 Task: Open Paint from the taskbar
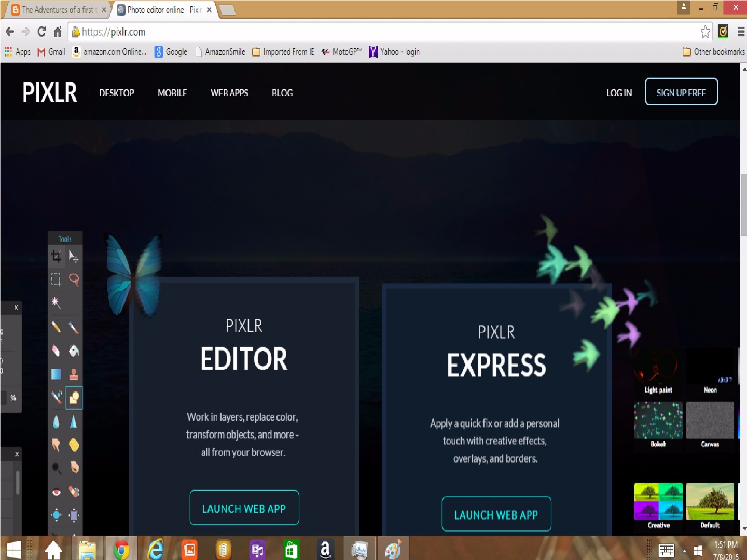(393, 550)
